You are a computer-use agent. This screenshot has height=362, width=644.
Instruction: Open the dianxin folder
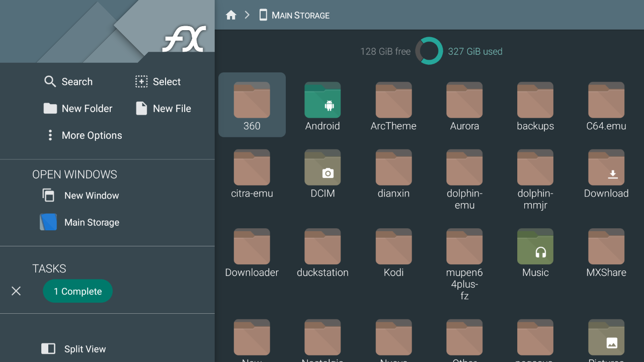point(393,173)
